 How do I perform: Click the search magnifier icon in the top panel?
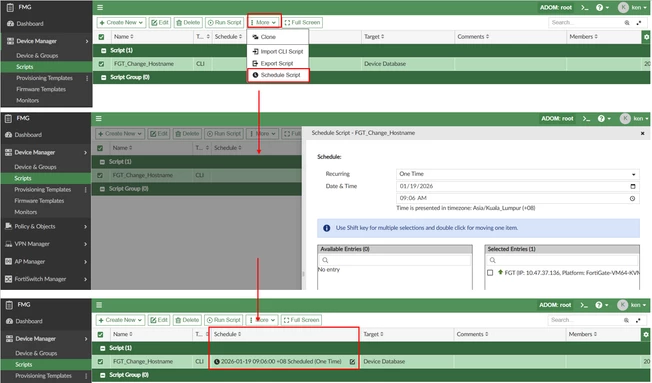(627, 22)
